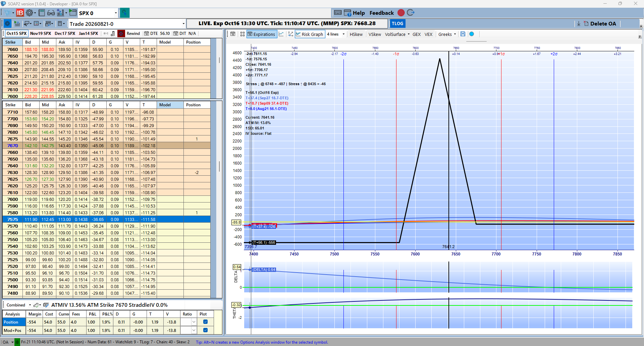The height and width of the screenshot is (346, 644).
Task: Click the fit-to-window frame icon
Action: (x=242, y=34)
